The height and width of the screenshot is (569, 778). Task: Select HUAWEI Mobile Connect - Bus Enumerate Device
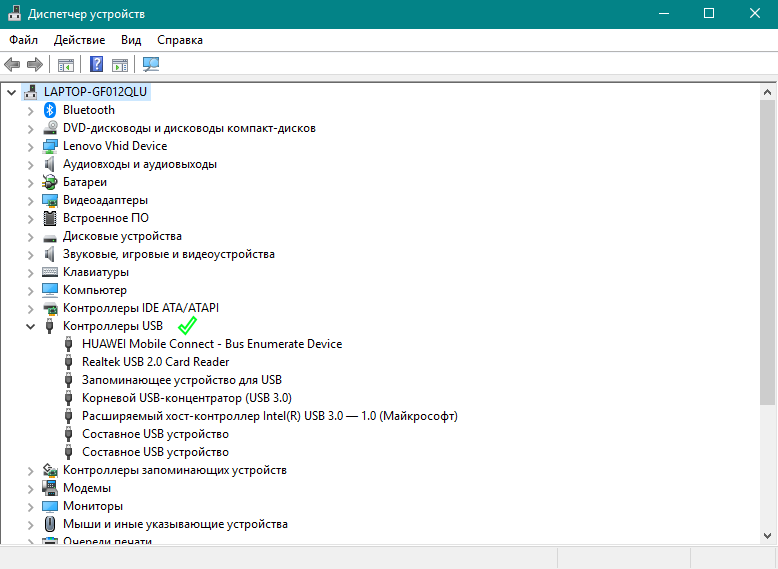coord(212,344)
